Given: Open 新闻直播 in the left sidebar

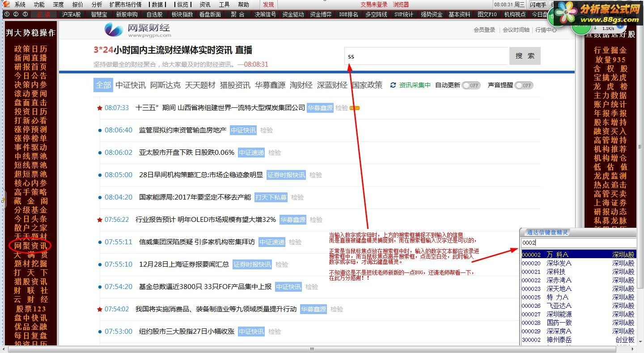Looking at the screenshot, I should point(30,58).
